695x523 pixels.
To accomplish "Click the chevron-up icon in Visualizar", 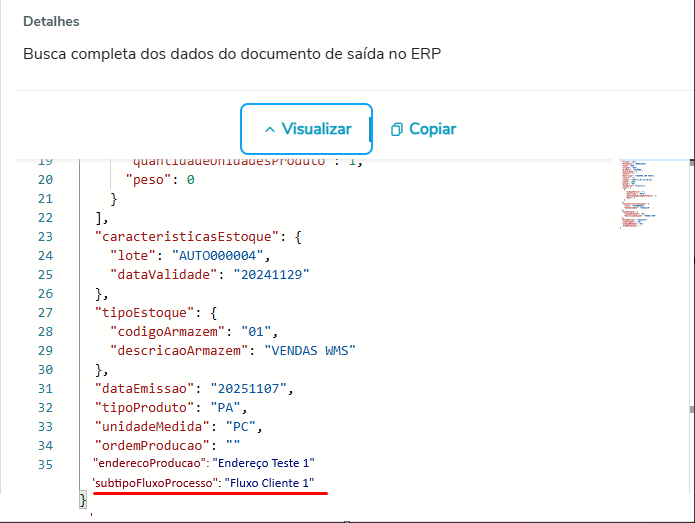I will coord(270,129).
